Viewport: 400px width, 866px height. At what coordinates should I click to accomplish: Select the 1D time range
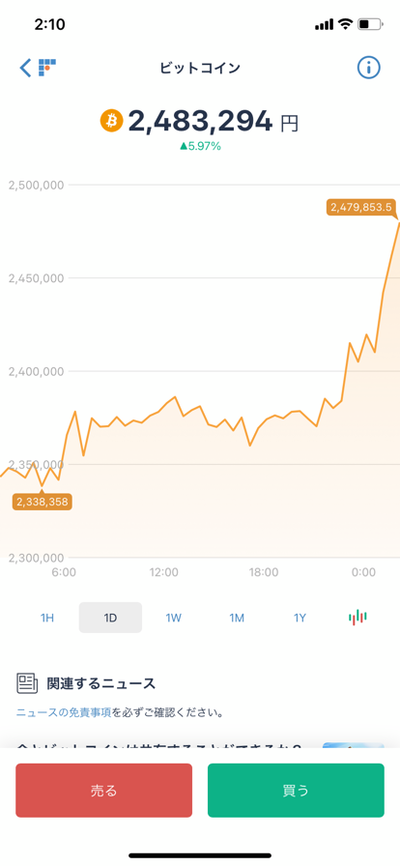tap(110, 617)
